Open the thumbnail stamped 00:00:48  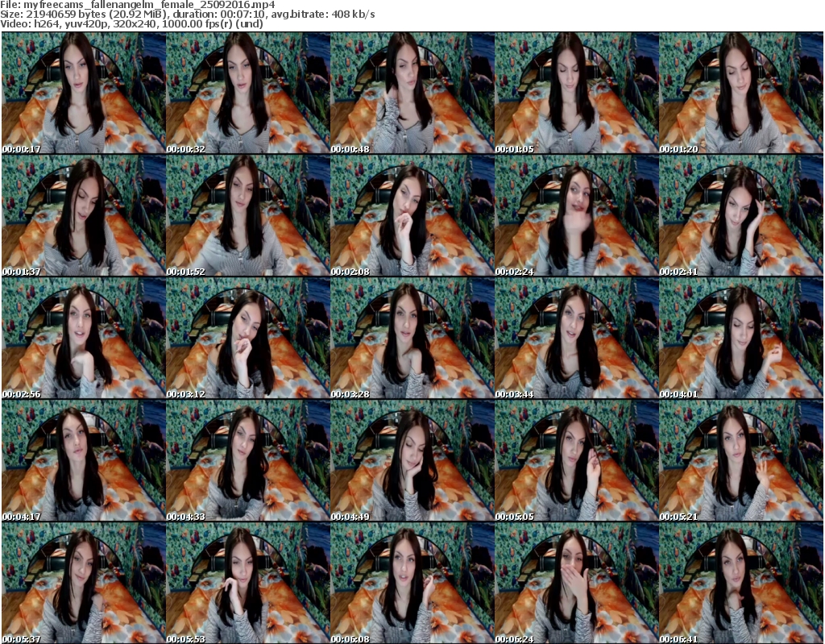coord(412,93)
